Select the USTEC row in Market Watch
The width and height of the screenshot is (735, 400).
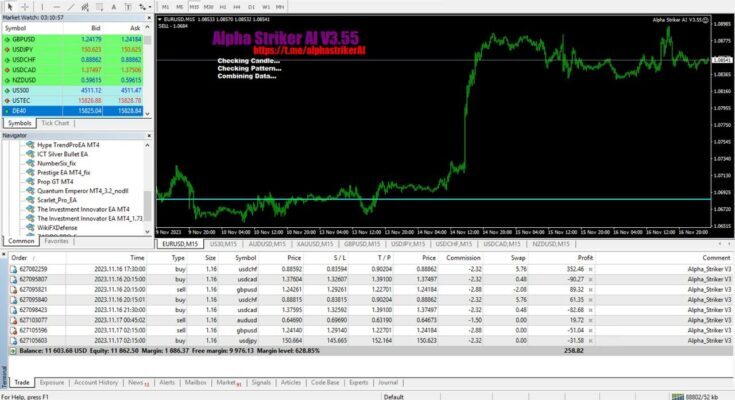click(73, 101)
